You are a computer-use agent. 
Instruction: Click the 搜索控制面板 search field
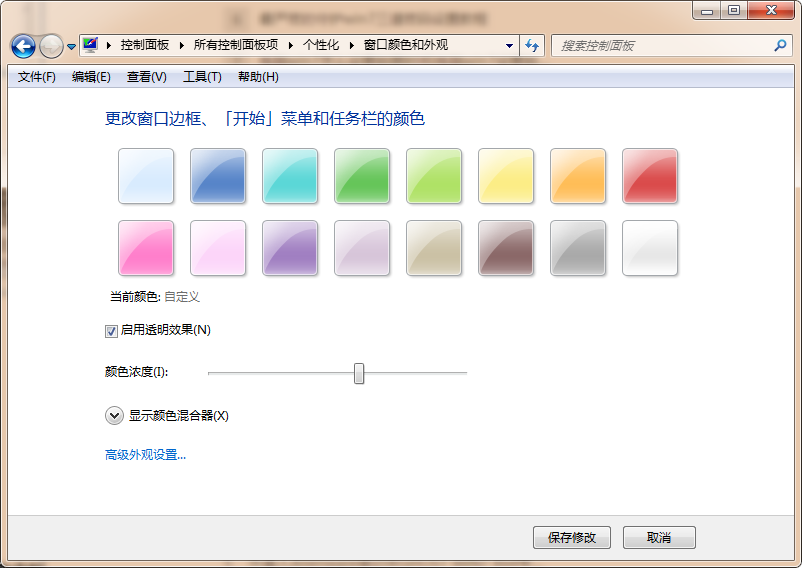click(x=660, y=45)
